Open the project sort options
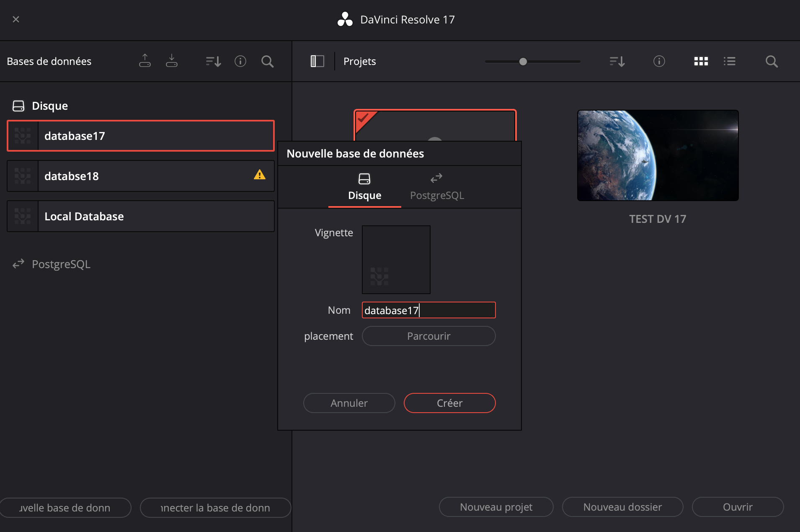This screenshot has width=800, height=532. click(x=617, y=61)
